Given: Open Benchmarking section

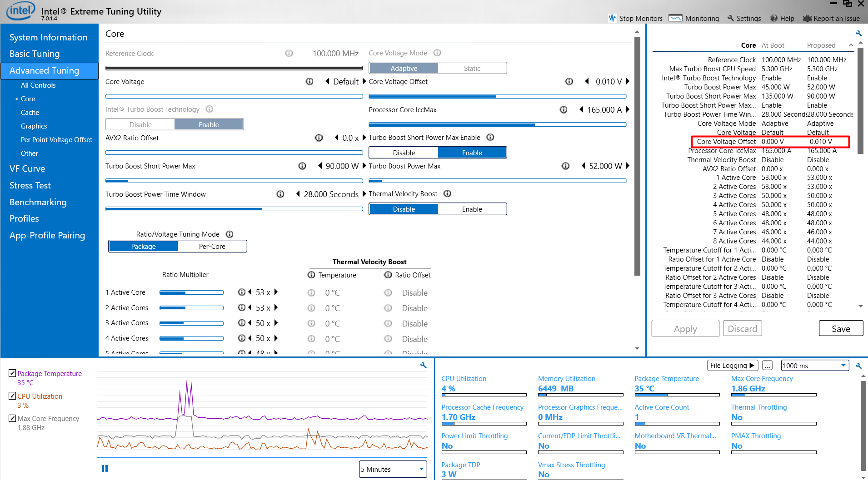Looking at the screenshot, I should point(38,202).
